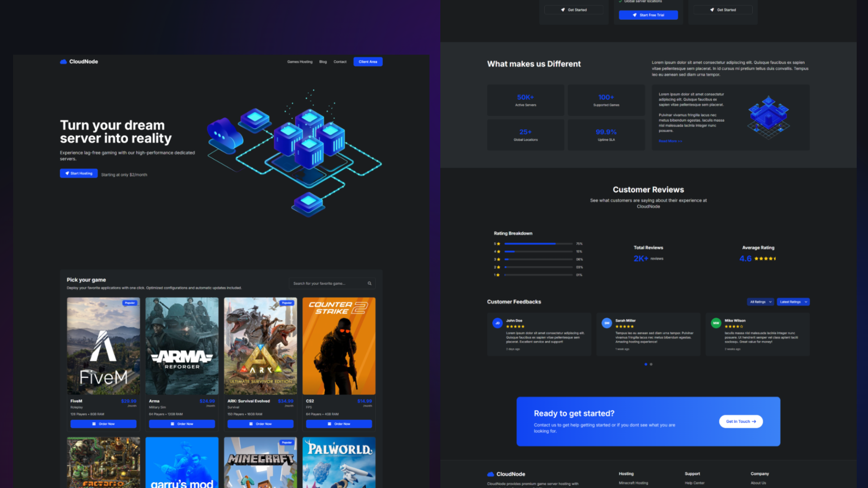Click the Palworld cover image
This screenshot has height=488, width=868.
(339, 463)
